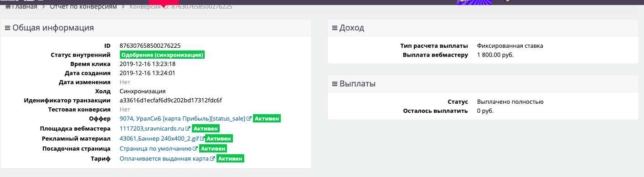Click hamburger icon of Общая информация panel
This screenshot has width=644, height=177.
pos(7,28)
